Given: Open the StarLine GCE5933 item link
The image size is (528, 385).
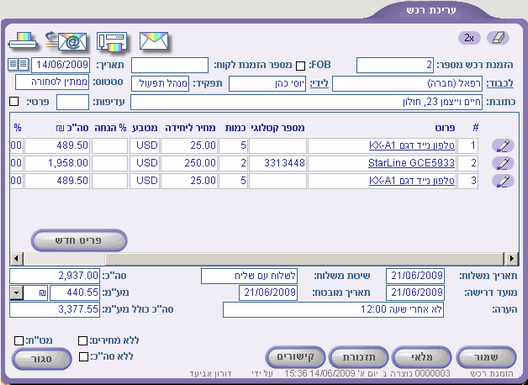Looking at the screenshot, I should tap(411, 163).
